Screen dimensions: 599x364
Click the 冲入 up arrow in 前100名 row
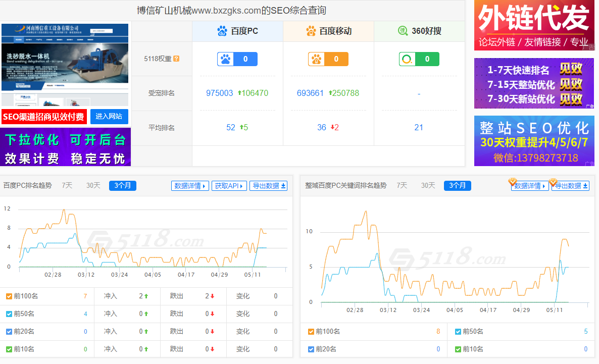coord(146,296)
